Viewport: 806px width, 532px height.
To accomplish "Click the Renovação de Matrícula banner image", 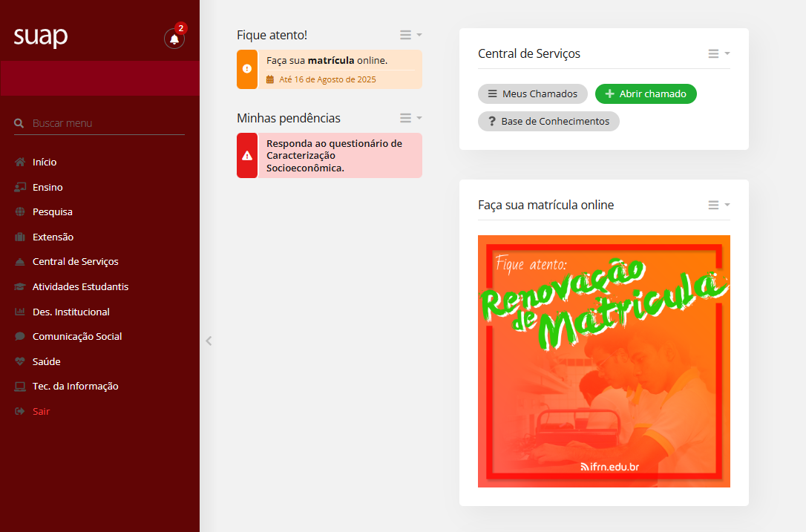I will (x=604, y=361).
